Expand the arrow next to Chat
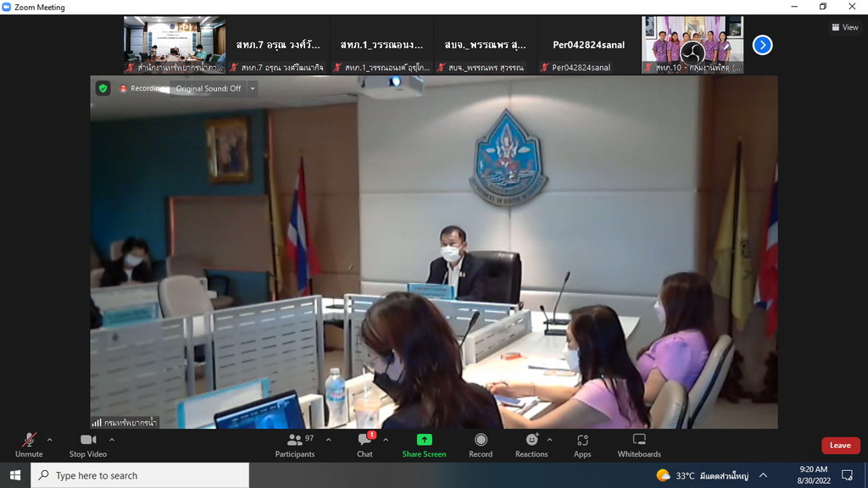The image size is (868, 488). 386,441
